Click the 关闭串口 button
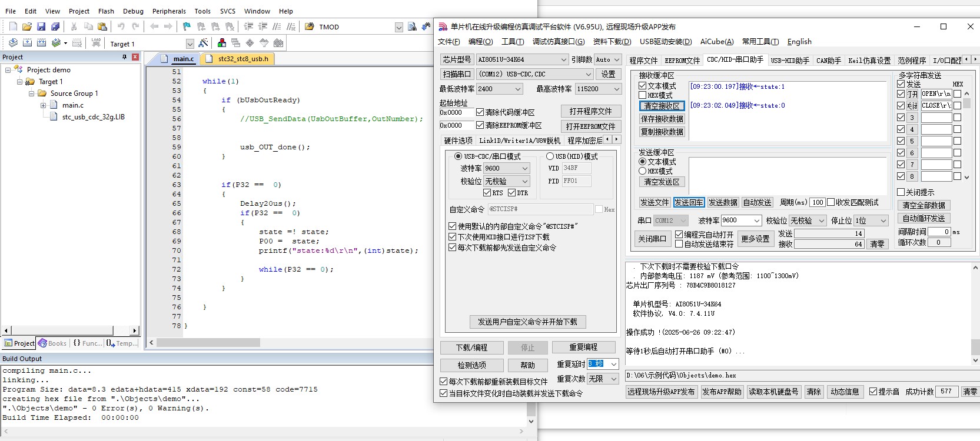Viewport: 980px width, 441px height. (652, 239)
